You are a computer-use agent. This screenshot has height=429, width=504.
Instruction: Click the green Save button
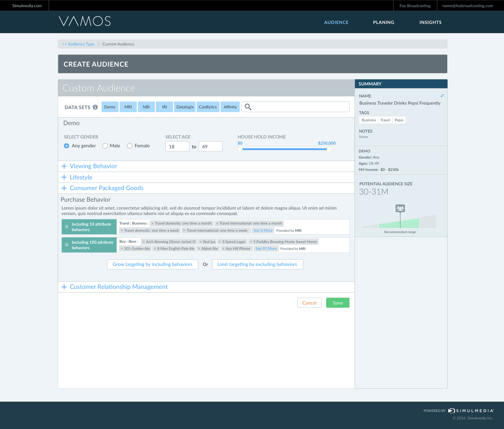338,303
